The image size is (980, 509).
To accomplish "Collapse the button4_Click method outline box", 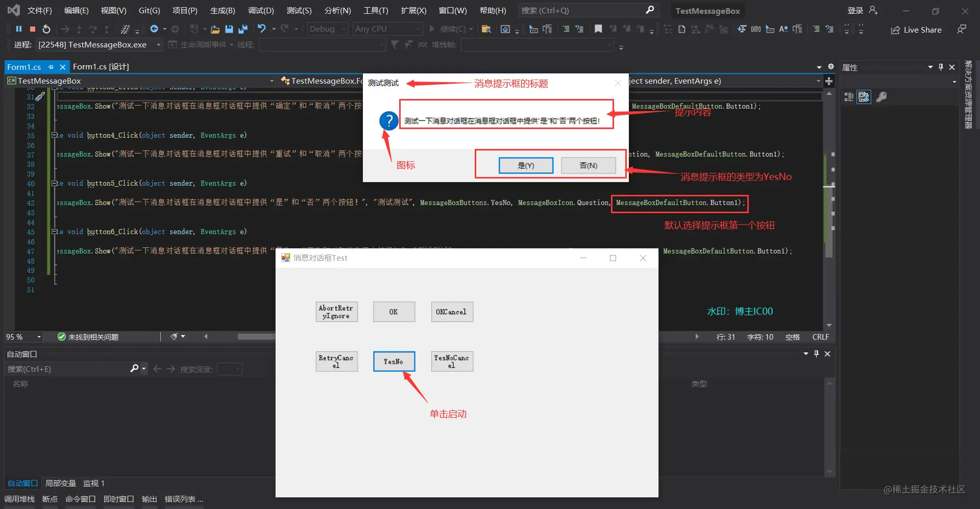I will [54, 135].
